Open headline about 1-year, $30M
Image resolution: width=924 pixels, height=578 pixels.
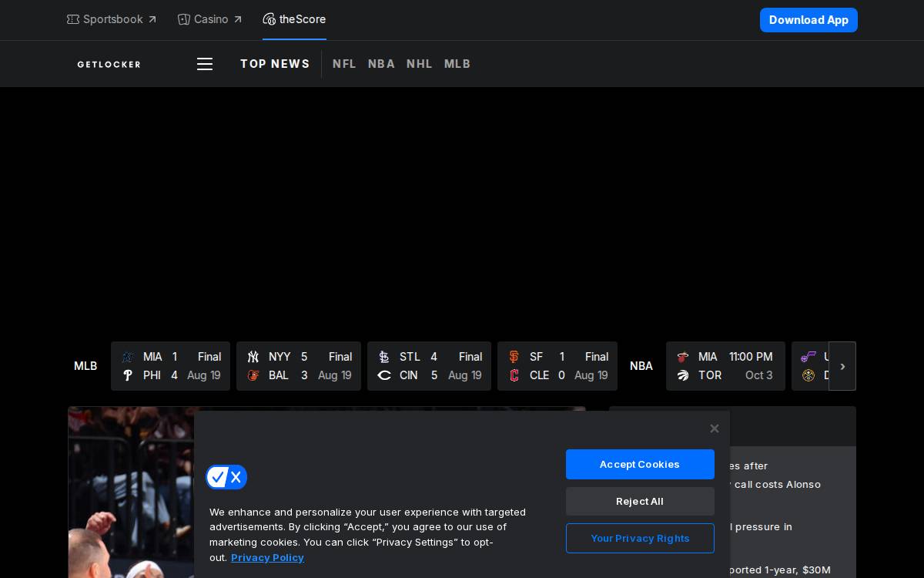(780, 570)
